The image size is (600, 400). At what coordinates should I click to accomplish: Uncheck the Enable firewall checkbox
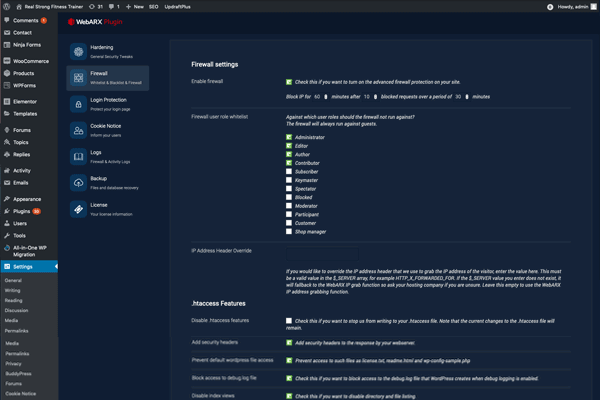[x=288, y=82]
